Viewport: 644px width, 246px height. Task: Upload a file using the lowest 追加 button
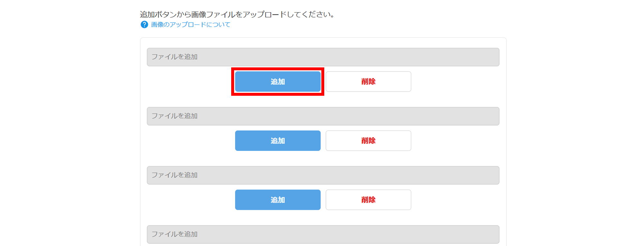click(278, 200)
